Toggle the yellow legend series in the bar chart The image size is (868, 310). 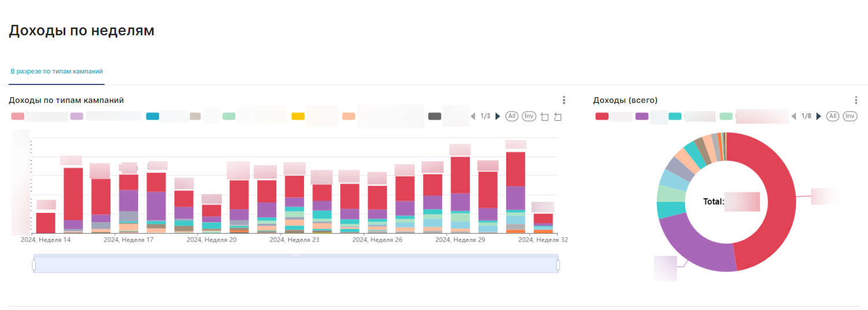pyautogui.click(x=298, y=116)
